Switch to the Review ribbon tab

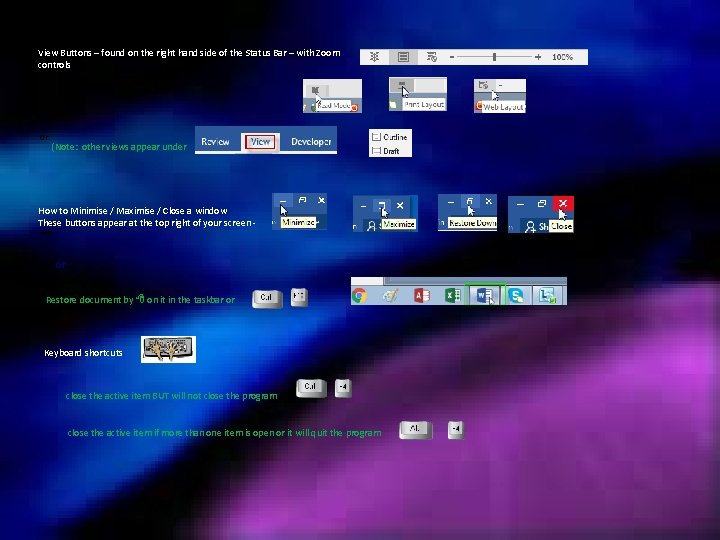215,141
